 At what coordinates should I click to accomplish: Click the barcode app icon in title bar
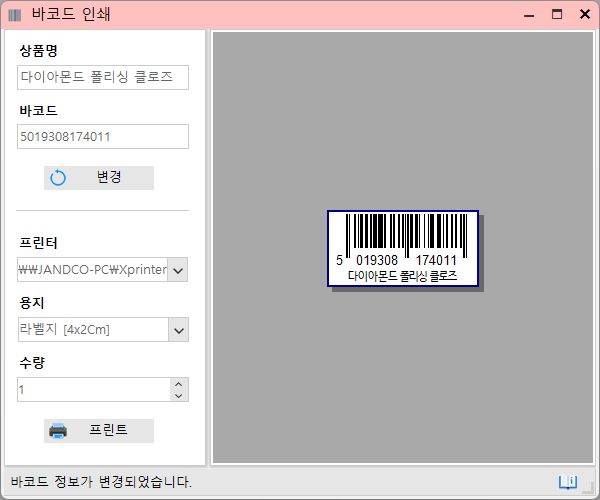15,15
